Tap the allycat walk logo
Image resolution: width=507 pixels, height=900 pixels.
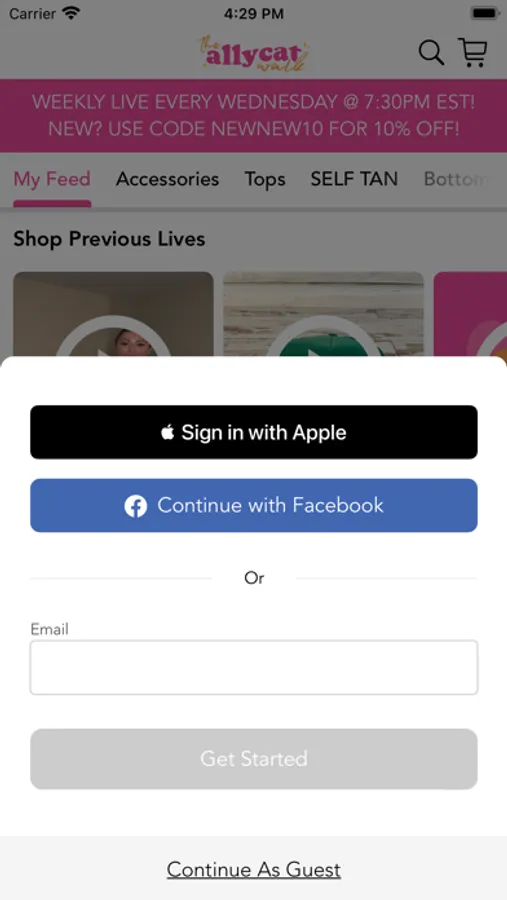[x=254, y=55]
